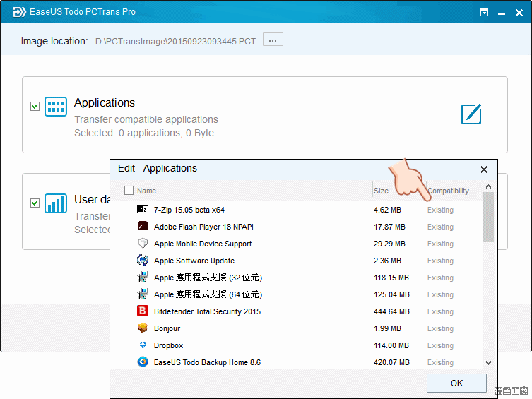Close the Edit - Applications dialog
Screen dimensions: 532x399
484,169
